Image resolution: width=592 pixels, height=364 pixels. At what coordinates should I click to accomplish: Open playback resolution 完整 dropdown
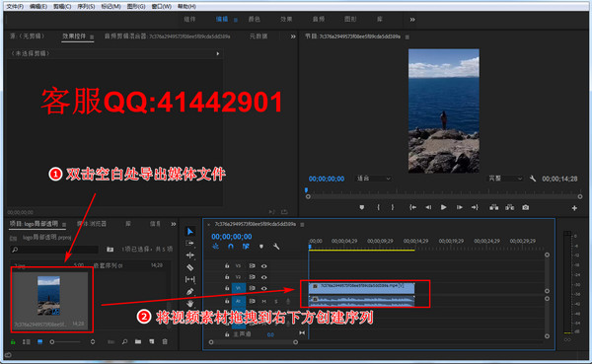pos(505,179)
